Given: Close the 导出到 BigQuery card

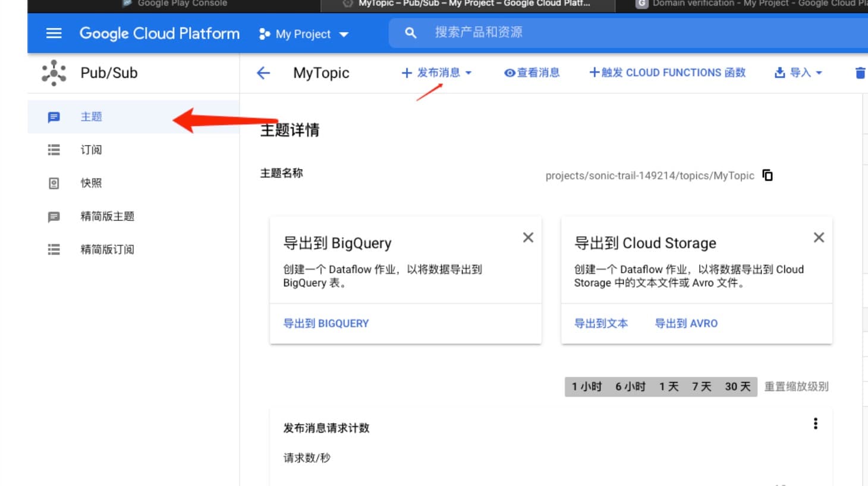Looking at the screenshot, I should pos(528,238).
